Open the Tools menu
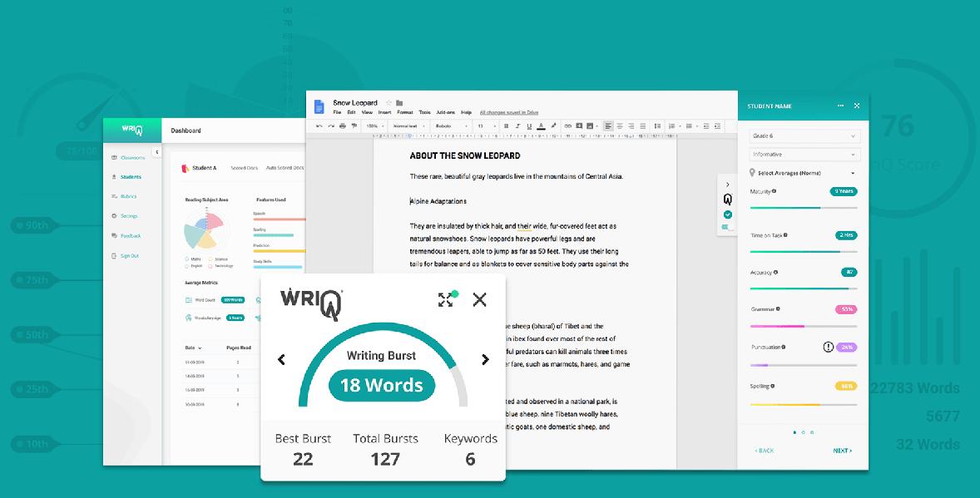This screenshot has height=498, width=980. pos(425,112)
